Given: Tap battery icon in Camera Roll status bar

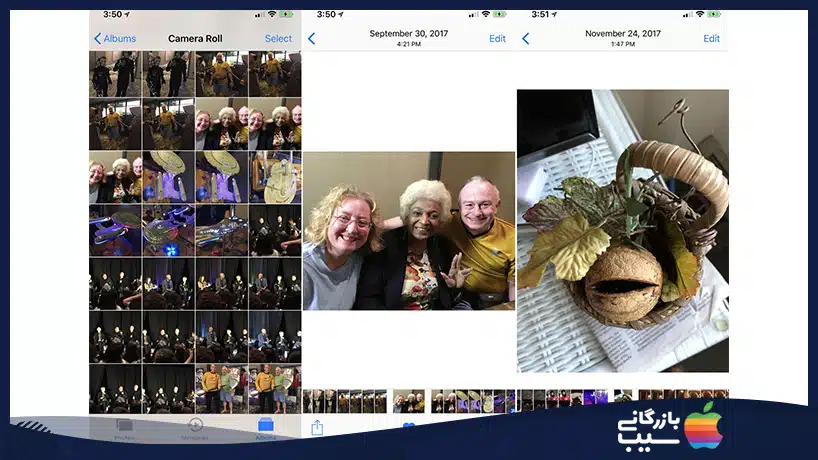Looking at the screenshot, I should click(x=291, y=15).
